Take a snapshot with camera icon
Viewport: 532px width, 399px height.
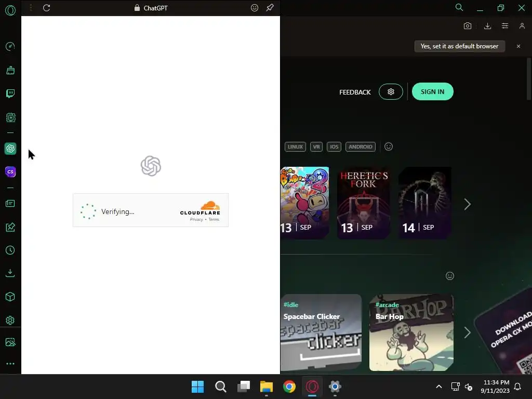pyautogui.click(x=468, y=26)
